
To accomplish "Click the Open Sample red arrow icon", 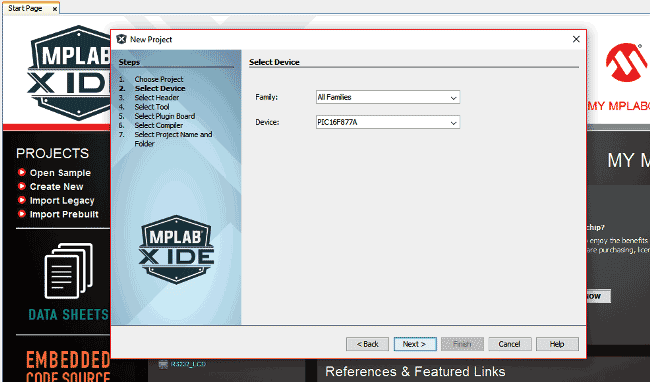I will (22, 172).
